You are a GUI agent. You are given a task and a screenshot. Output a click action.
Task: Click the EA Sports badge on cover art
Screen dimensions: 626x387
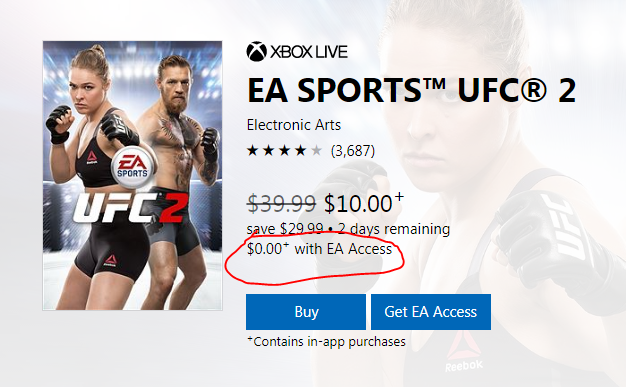(132, 167)
